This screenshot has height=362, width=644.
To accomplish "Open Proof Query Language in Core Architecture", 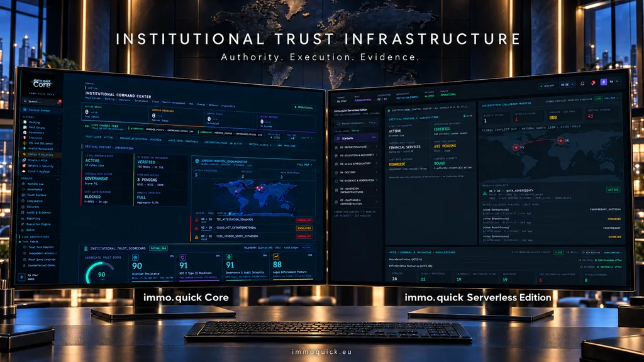I will pyautogui.click(x=40, y=260).
